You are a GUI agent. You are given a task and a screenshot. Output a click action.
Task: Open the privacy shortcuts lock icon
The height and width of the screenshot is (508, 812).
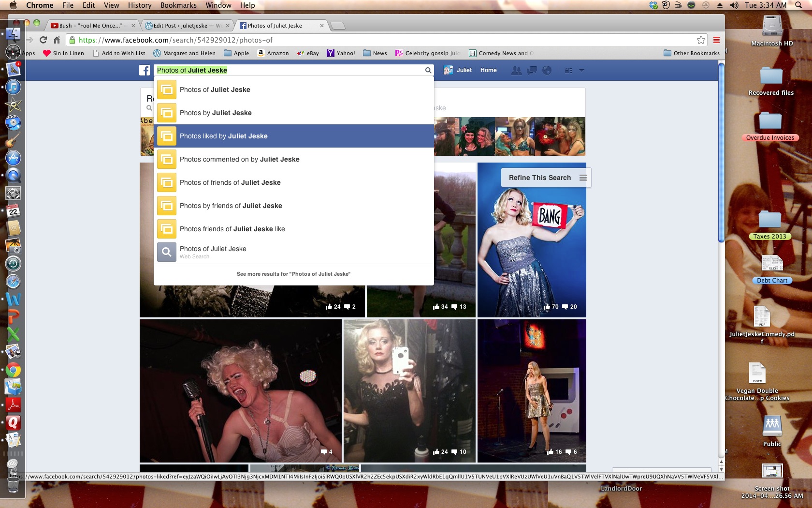coord(569,70)
